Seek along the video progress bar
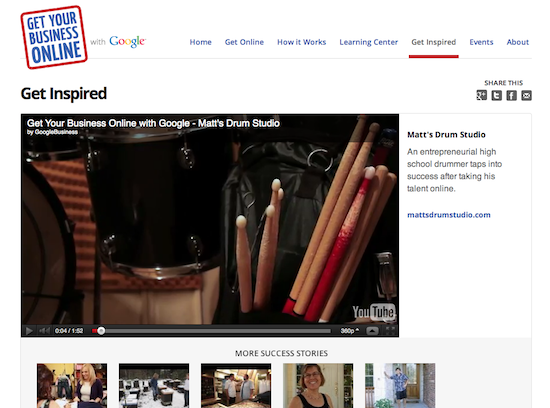550x408 pixels. [x=211, y=330]
